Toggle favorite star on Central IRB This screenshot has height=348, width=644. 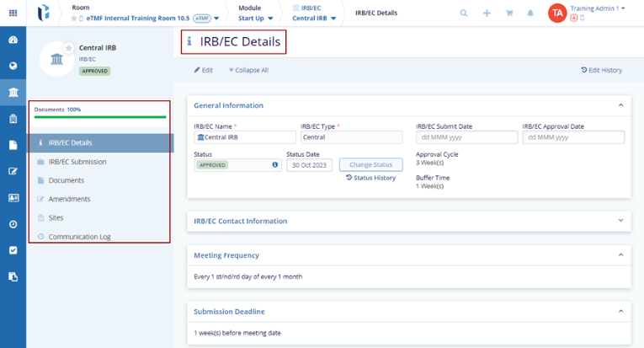pos(68,48)
